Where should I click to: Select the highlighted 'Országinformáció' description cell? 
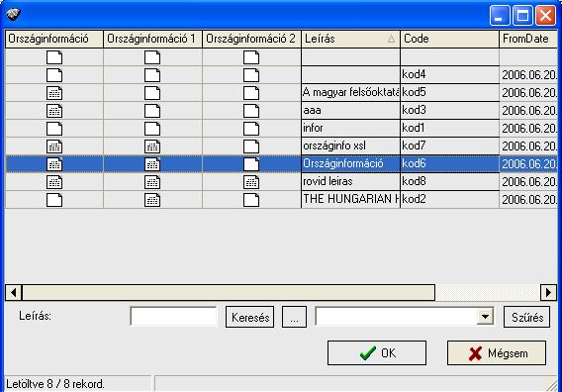click(350, 164)
